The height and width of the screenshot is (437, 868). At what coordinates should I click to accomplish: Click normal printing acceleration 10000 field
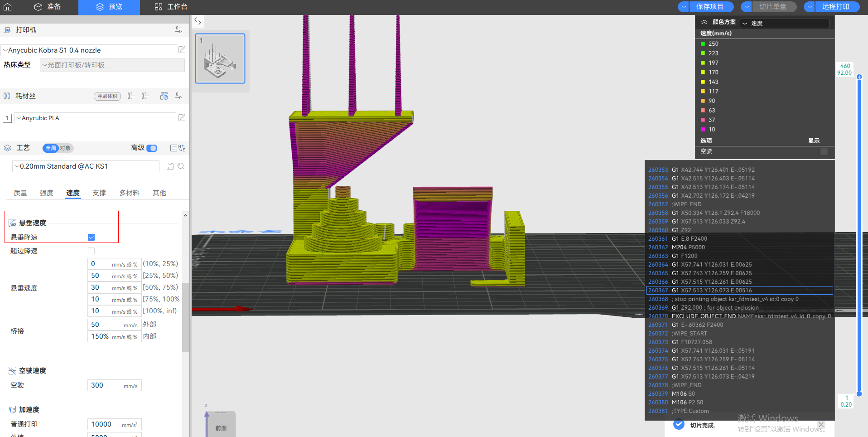point(115,424)
